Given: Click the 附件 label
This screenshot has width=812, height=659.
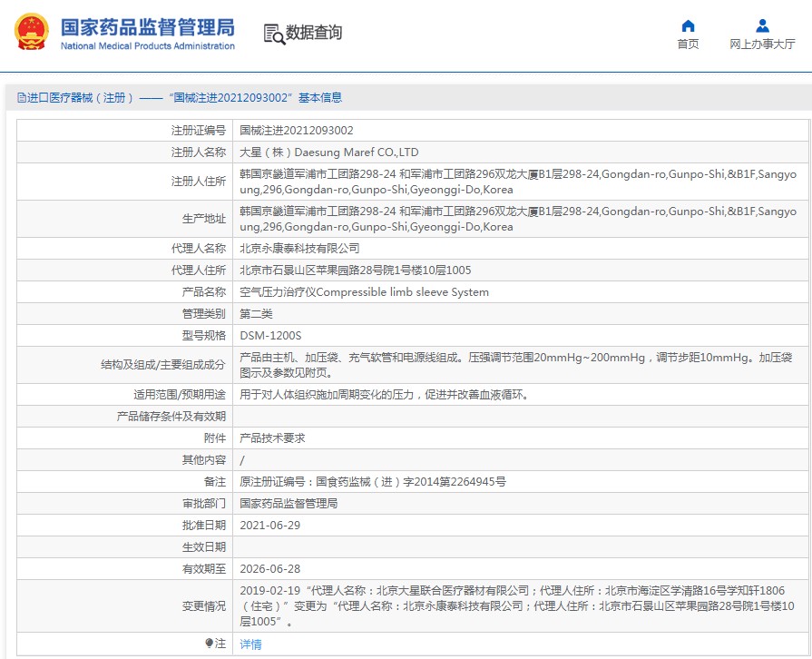Looking at the screenshot, I should (215, 438).
